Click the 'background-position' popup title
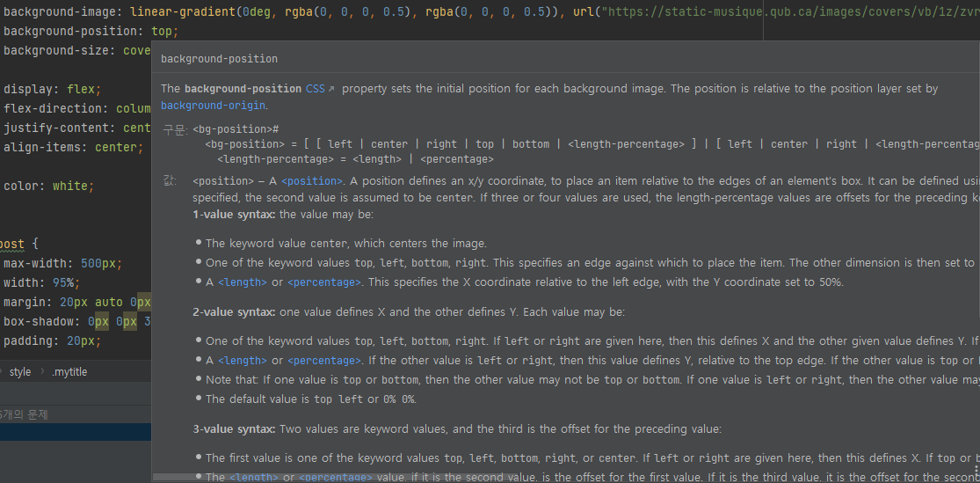The height and width of the screenshot is (483, 980). tap(220, 59)
